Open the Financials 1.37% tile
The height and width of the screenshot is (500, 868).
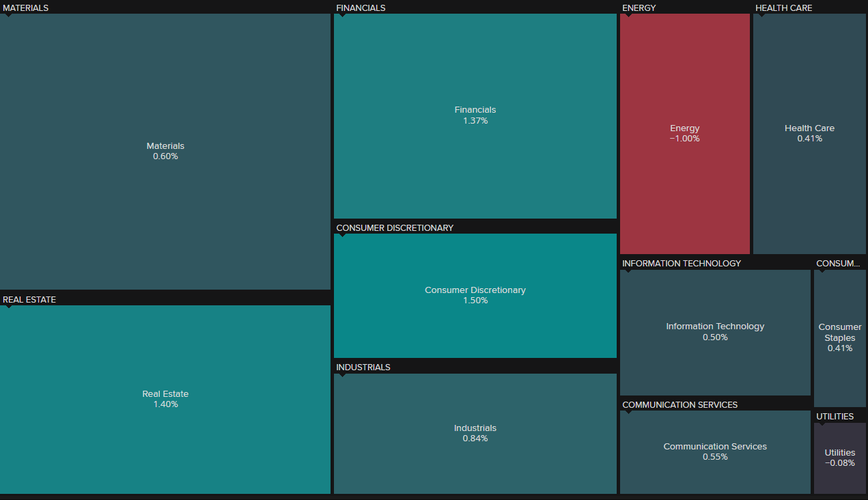point(475,115)
